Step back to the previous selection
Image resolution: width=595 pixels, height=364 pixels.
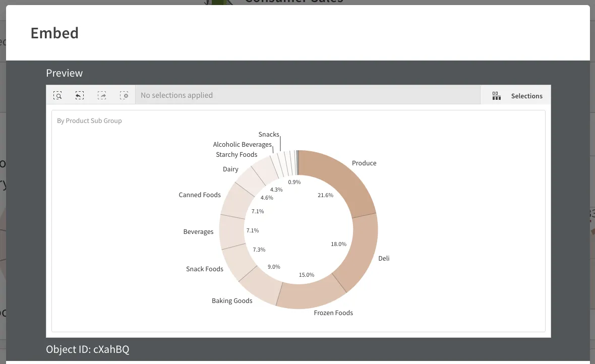[80, 95]
